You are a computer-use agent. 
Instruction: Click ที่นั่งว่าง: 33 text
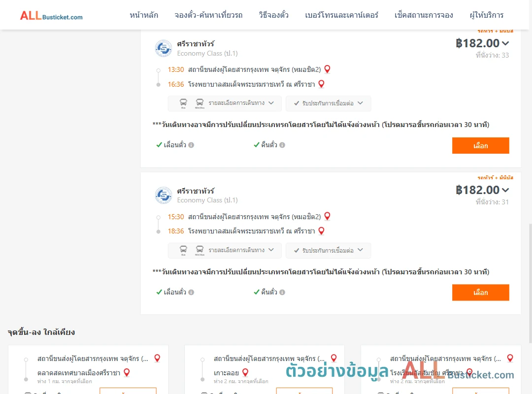point(492,55)
